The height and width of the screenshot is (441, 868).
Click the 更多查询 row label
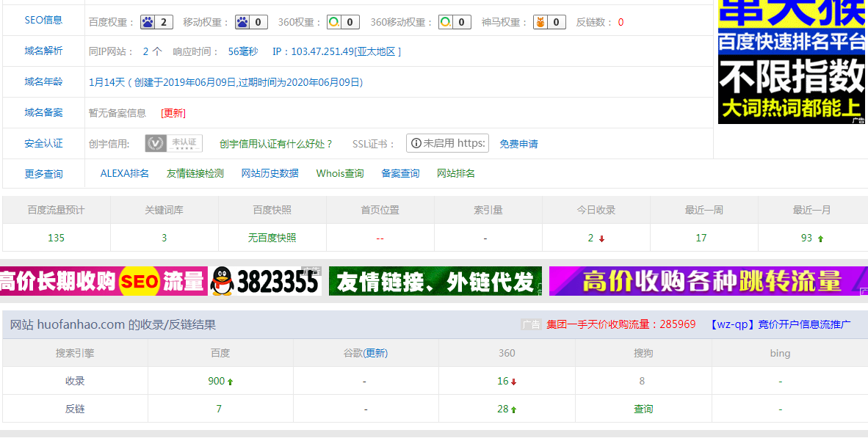click(44, 174)
